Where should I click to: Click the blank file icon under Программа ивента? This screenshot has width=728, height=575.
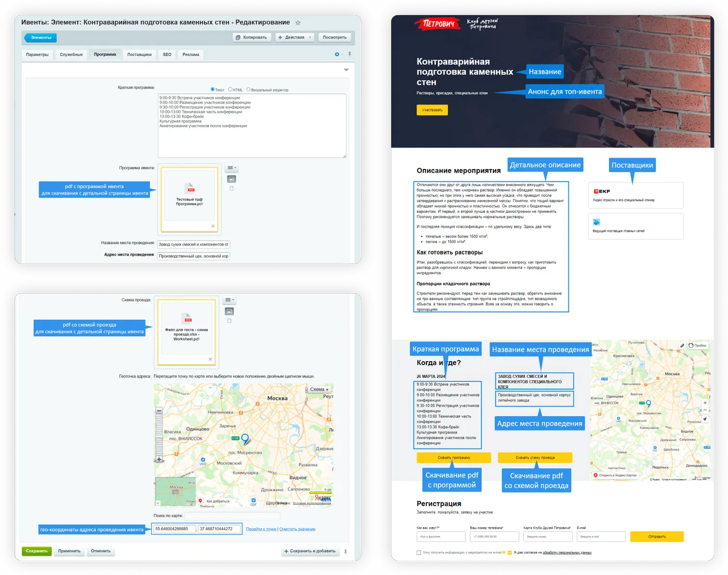click(x=231, y=188)
